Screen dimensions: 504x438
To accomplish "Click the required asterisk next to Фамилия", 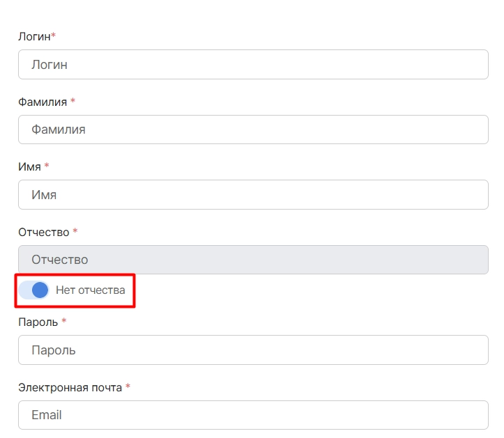I will (73, 101).
